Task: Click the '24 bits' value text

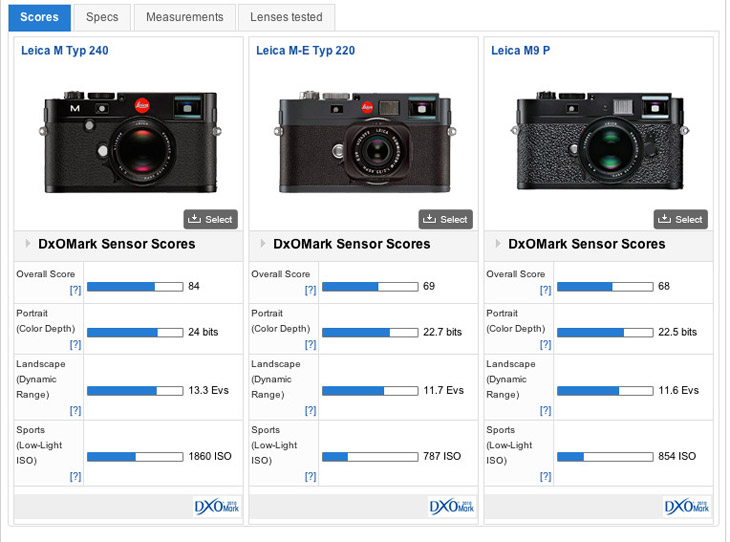Action: [x=203, y=332]
